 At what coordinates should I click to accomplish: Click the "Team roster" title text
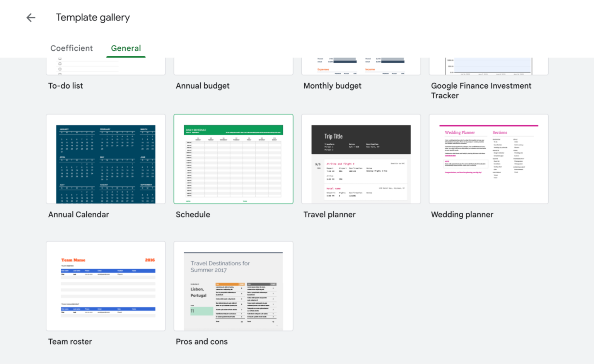pos(70,342)
